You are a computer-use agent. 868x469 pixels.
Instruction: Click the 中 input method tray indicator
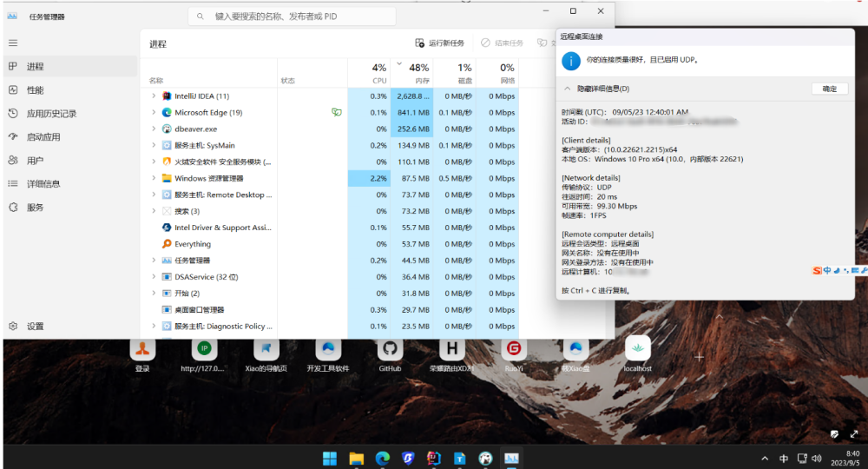(783, 459)
